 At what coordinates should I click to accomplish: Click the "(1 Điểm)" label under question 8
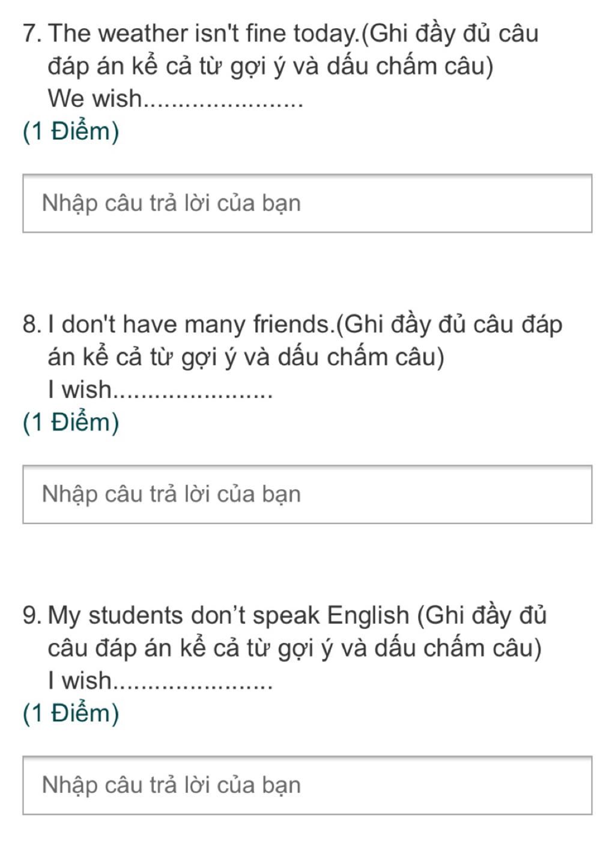(71, 422)
